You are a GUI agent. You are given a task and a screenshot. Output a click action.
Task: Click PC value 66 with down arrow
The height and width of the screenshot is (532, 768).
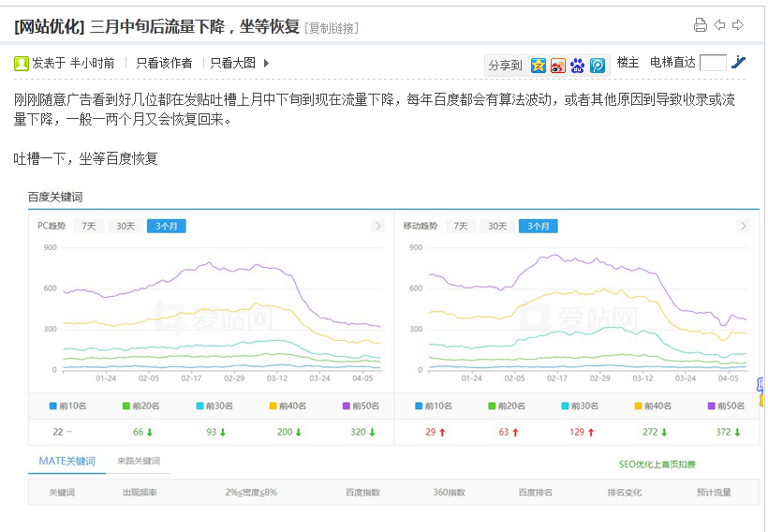coord(143,432)
